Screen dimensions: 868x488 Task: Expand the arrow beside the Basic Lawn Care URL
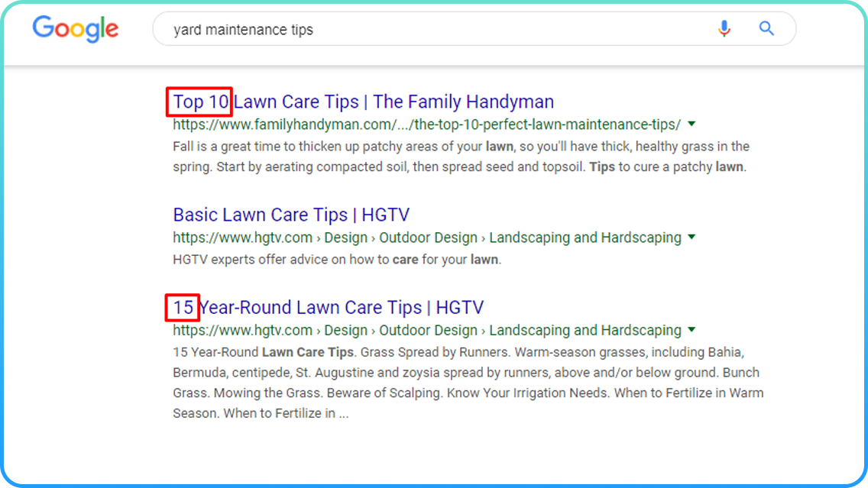[691, 238]
